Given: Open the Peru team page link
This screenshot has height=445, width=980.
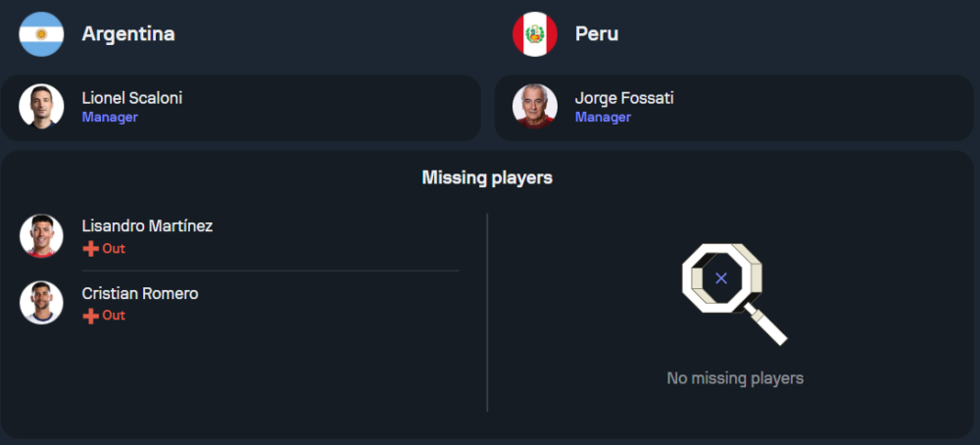Looking at the screenshot, I should [x=596, y=34].
